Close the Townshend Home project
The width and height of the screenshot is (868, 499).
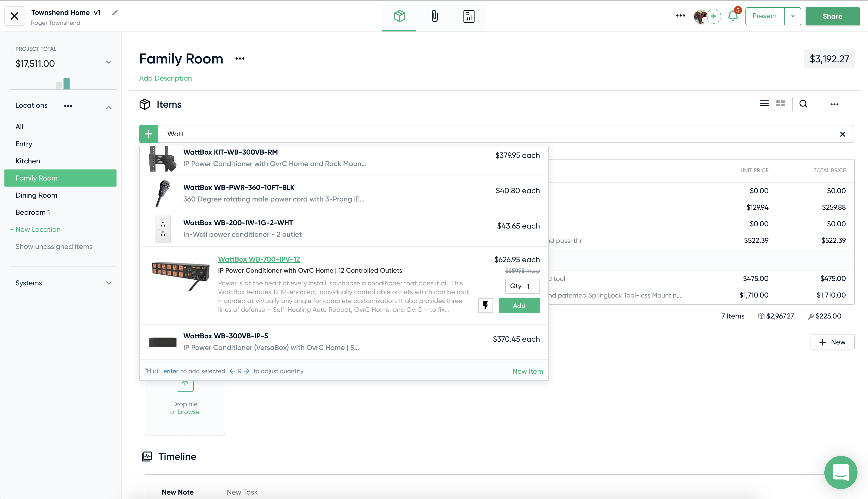pos(14,16)
